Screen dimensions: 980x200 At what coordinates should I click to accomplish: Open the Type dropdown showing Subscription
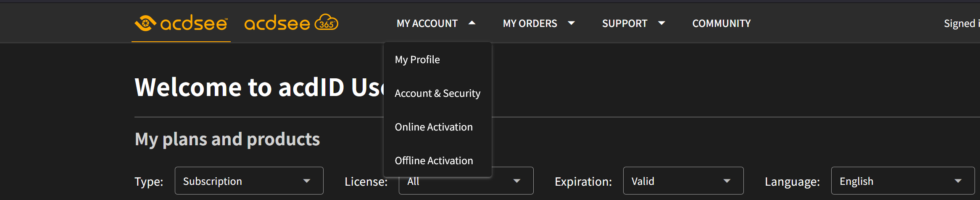[x=249, y=181]
